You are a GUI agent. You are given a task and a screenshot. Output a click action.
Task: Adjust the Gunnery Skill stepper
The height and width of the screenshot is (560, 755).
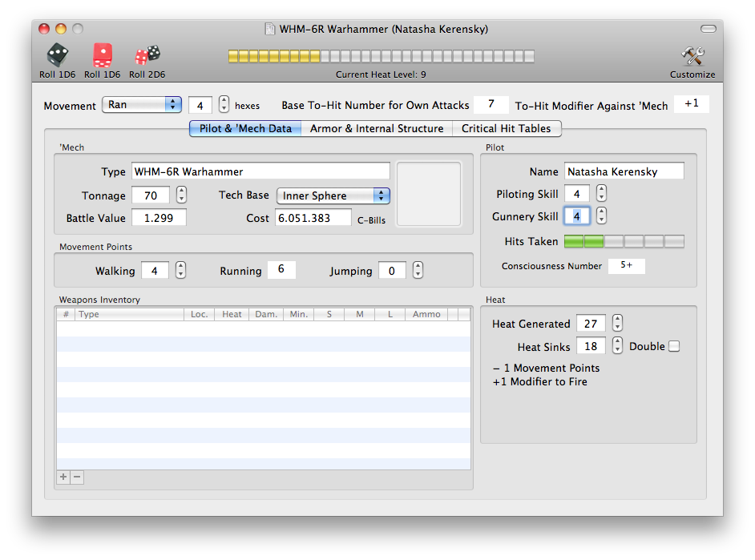click(601, 216)
